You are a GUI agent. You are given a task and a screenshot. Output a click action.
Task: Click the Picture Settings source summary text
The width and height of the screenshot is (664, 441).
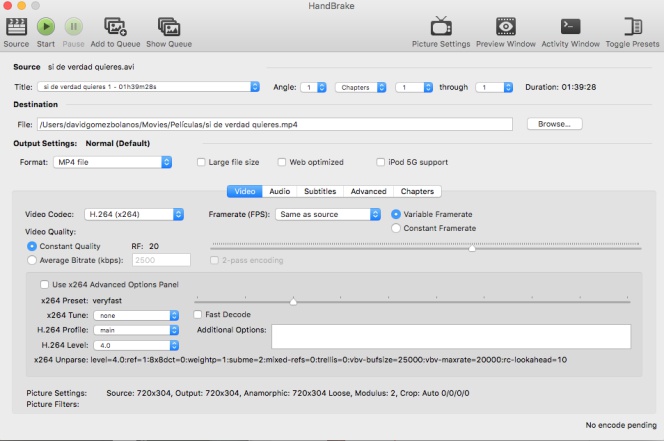click(x=288, y=393)
